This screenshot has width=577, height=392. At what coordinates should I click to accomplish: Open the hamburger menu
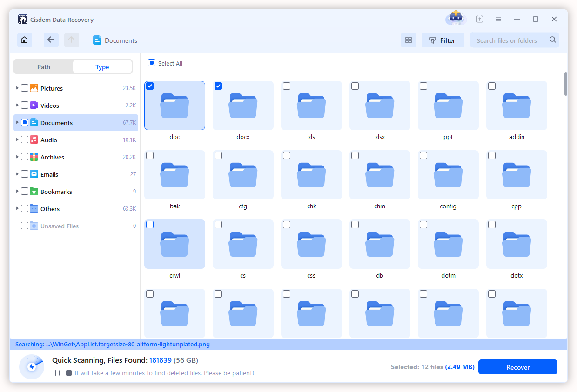[x=498, y=19]
